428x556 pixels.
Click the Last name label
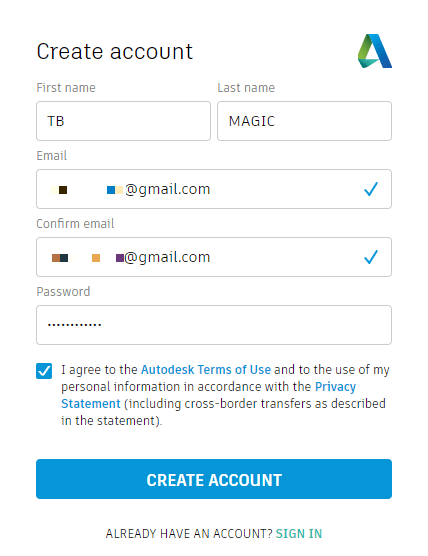coord(246,88)
